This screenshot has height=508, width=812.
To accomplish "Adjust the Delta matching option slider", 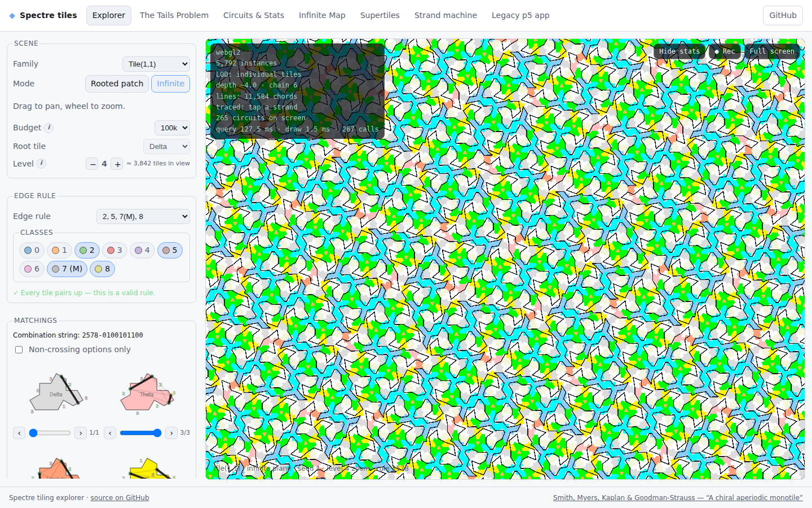I will (50, 433).
